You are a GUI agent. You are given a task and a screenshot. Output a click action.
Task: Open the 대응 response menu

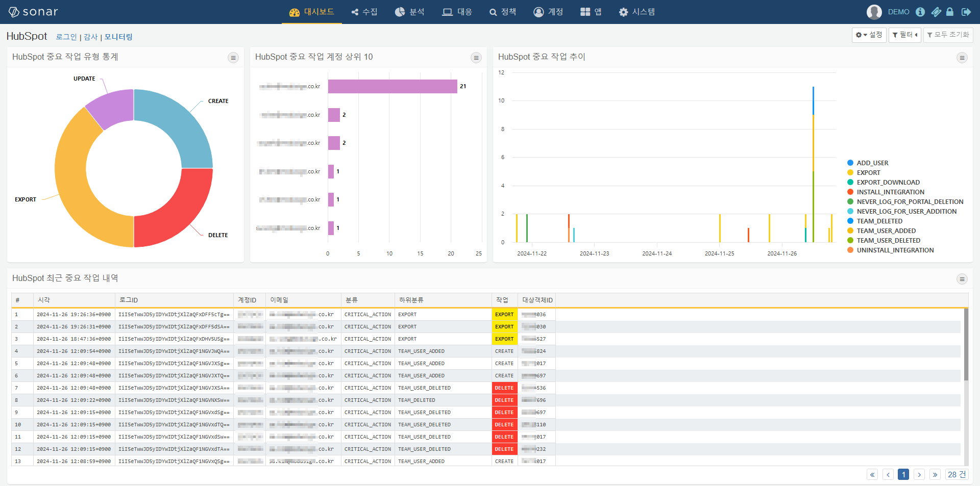click(457, 12)
